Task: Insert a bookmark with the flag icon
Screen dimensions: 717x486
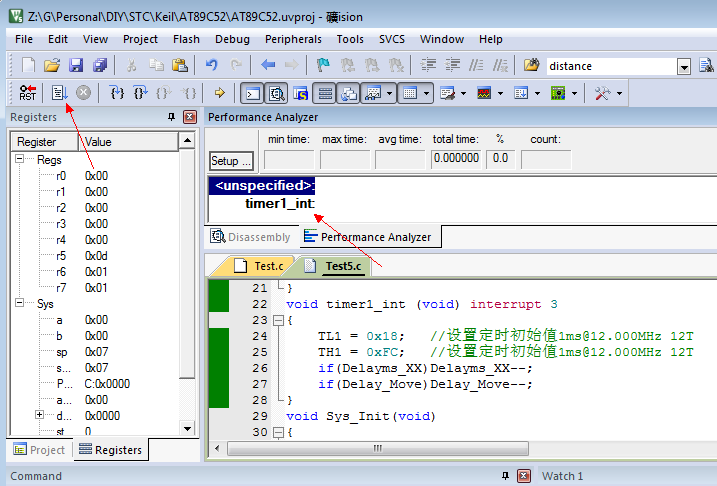Action: pyautogui.click(x=323, y=65)
